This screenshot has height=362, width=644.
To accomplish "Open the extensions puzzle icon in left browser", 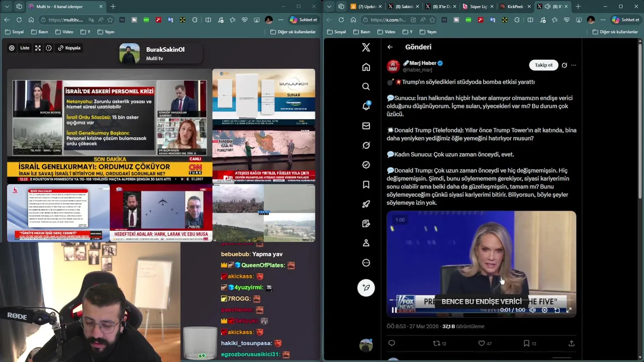I will 195,20.
